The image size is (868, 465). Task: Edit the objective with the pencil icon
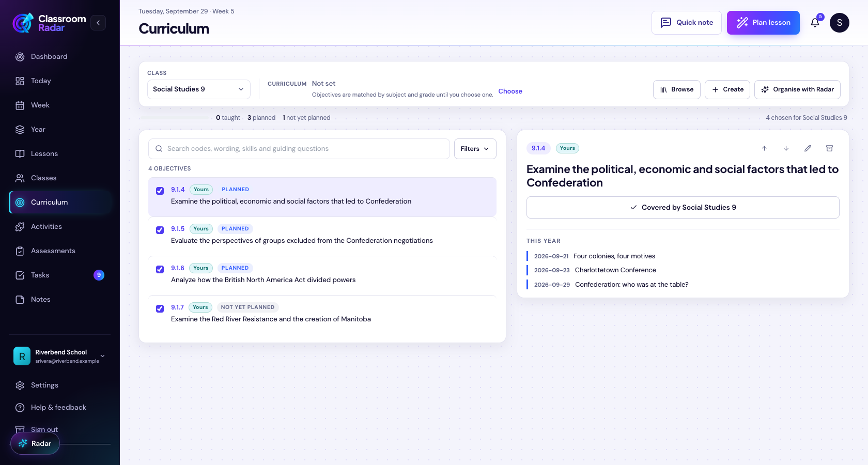[x=808, y=148]
